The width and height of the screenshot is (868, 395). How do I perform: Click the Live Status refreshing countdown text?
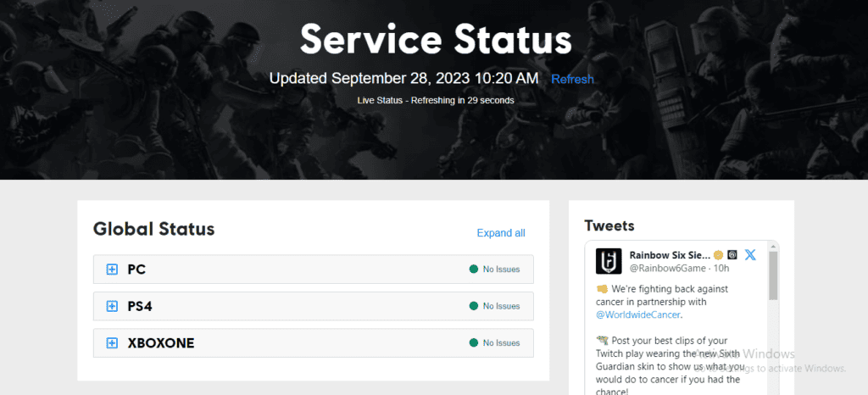tap(436, 101)
